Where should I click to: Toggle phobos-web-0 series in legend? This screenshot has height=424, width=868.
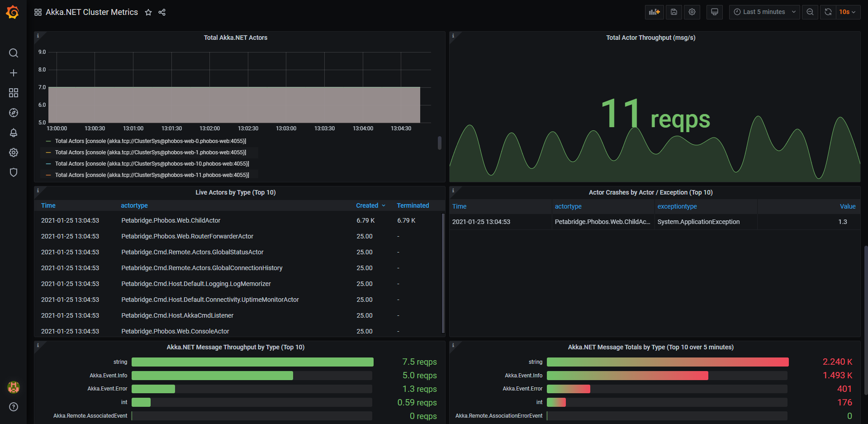pos(151,141)
